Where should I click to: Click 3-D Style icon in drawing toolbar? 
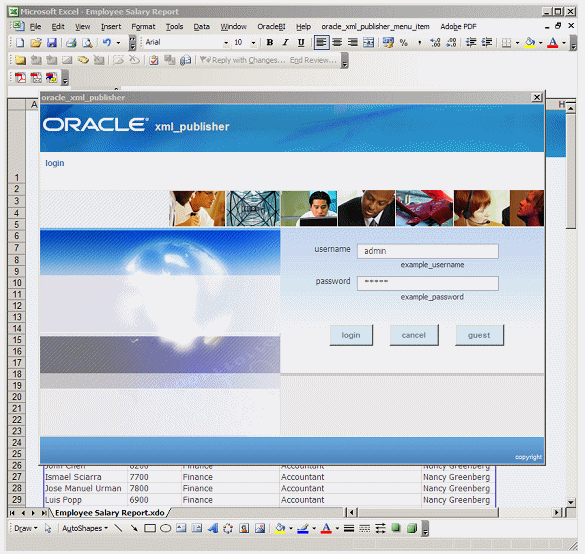pyautogui.click(x=412, y=528)
